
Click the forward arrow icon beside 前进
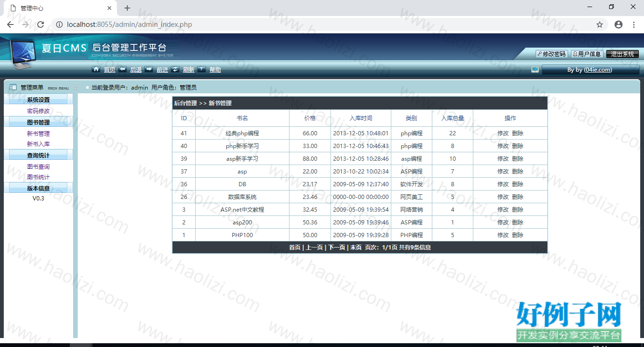pyautogui.click(x=149, y=69)
